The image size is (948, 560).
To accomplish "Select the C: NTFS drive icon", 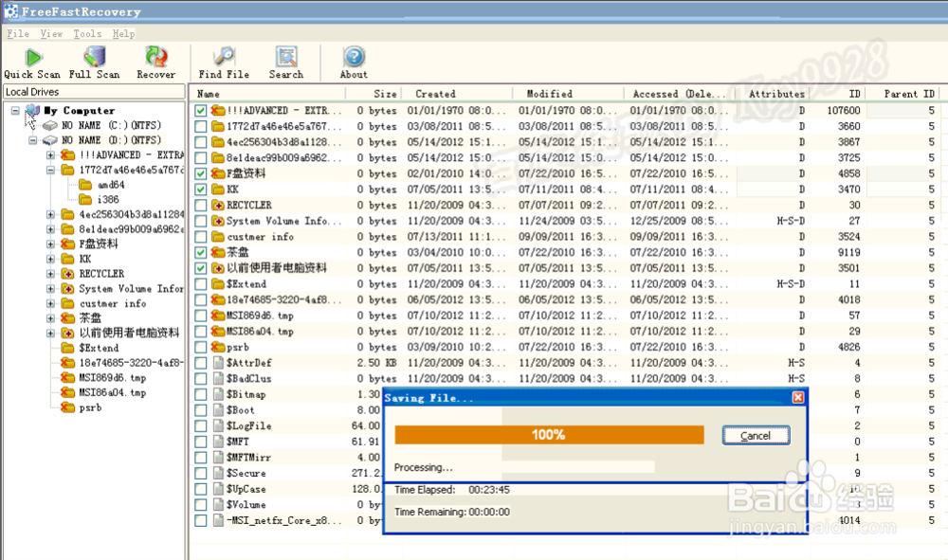I will 50,126.
